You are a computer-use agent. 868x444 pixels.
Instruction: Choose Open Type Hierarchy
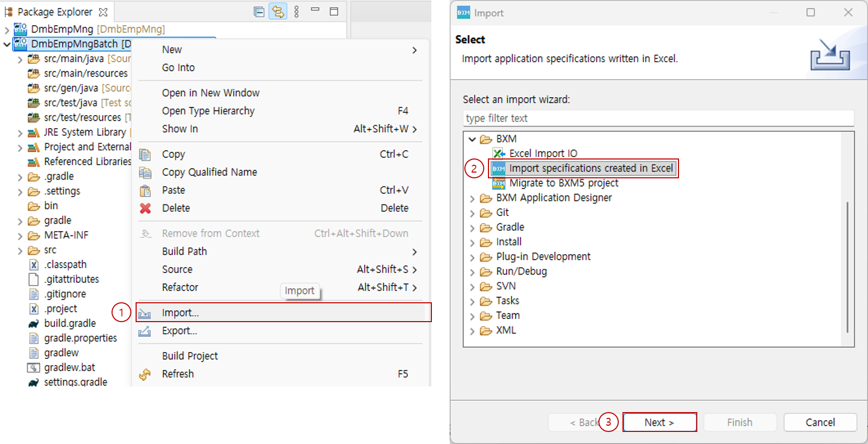tap(280, 111)
